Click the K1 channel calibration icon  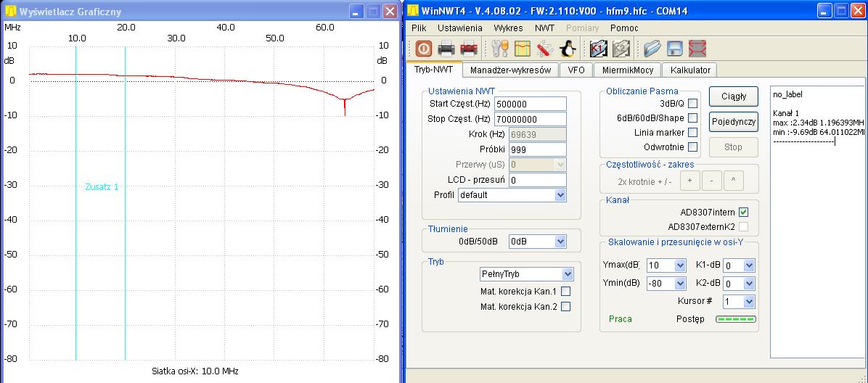599,49
